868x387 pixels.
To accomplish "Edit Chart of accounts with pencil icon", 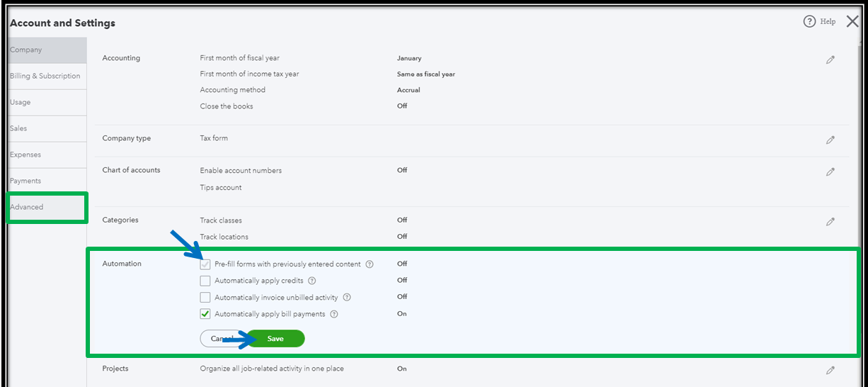I will [x=830, y=172].
